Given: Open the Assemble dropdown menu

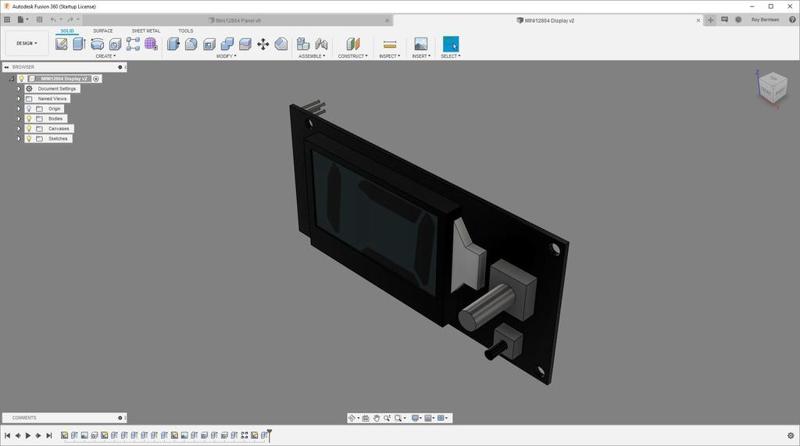Looking at the screenshot, I should 312,56.
